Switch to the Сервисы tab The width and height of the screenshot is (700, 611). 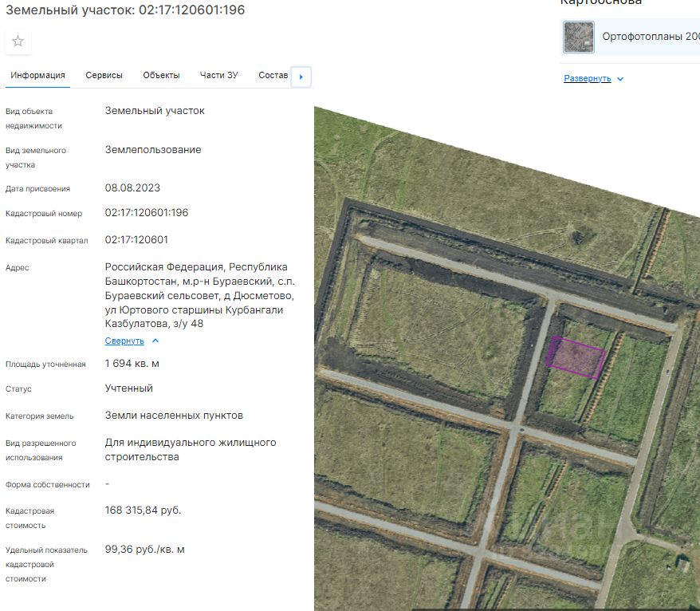pyautogui.click(x=104, y=76)
